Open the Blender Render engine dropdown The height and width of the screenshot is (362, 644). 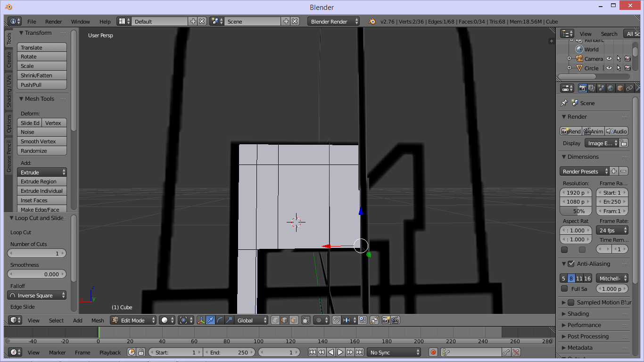(x=333, y=21)
